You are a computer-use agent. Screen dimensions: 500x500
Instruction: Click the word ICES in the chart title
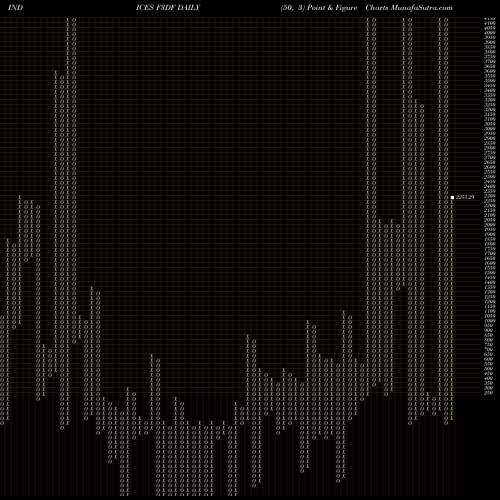tap(145, 7)
